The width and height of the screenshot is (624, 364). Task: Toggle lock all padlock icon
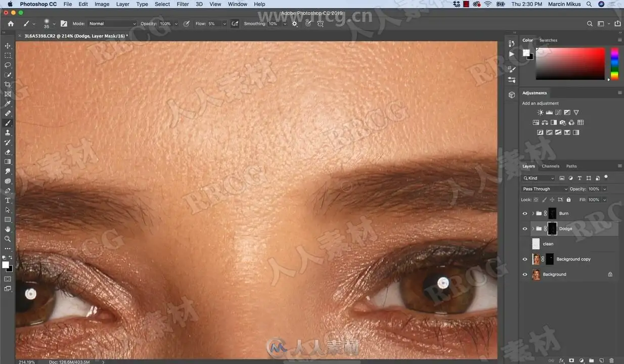(568, 200)
